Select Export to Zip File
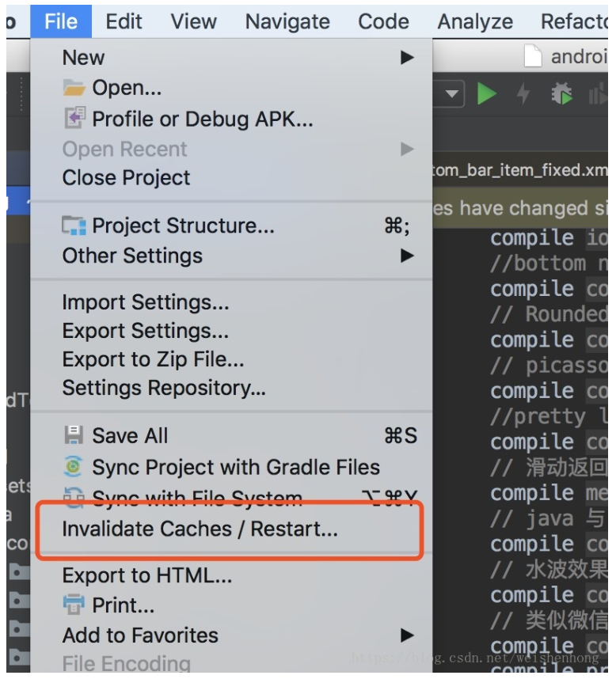The image size is (616, 679). click(x=154, y=359)
